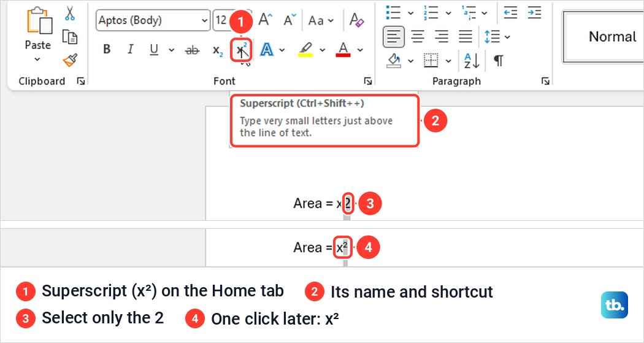Open the Aptos (Body) font name box
Screen dimensions: 644x343
[x=153, y=20]
